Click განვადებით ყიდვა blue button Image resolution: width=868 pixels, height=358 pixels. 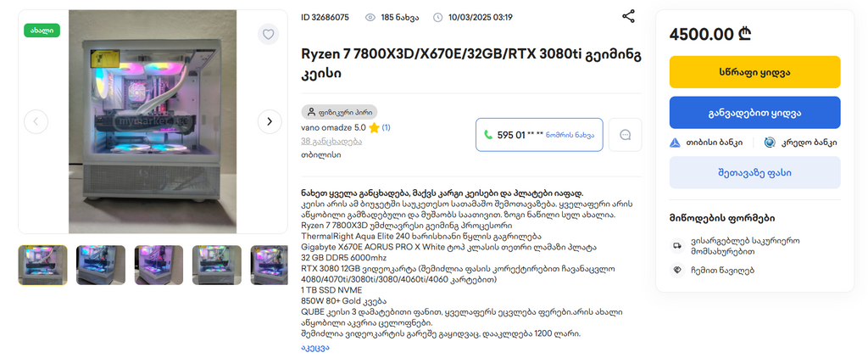(754, 113)
